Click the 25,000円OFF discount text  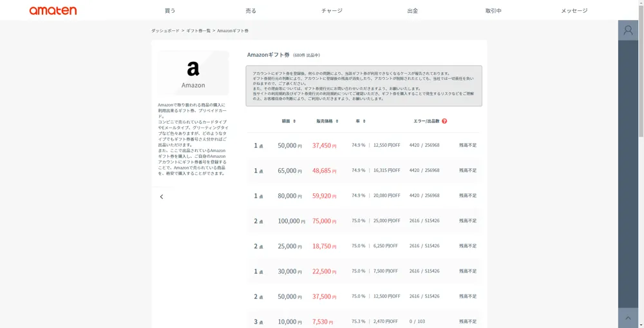386,221
